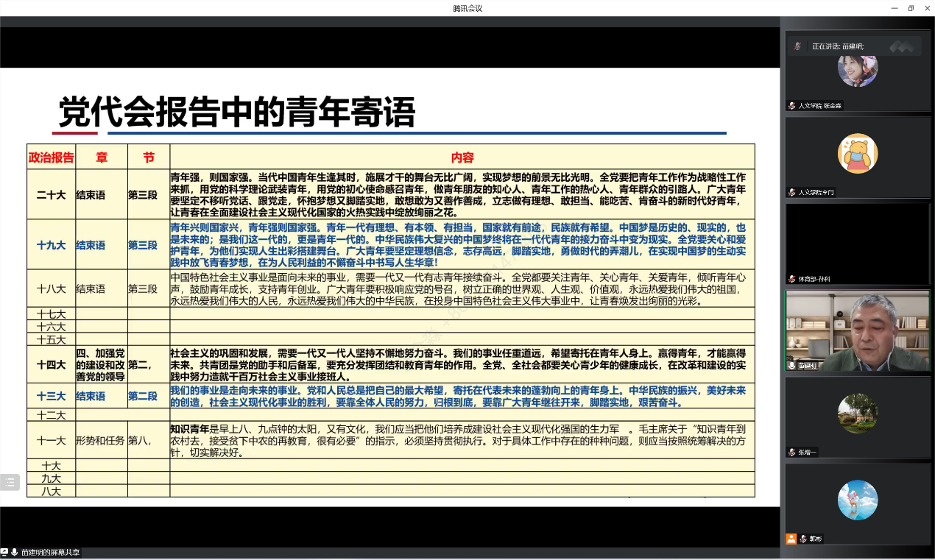Click the slide outline list icon
The width and height of the screenshot is (935, 560).
click(10, 483)
